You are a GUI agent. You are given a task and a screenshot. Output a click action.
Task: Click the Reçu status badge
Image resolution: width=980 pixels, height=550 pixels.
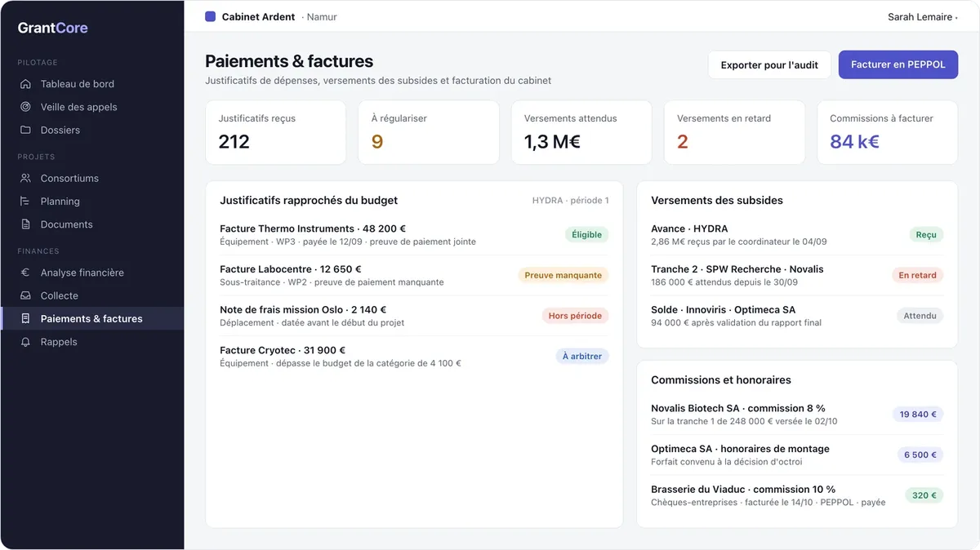tap(926, 235)
